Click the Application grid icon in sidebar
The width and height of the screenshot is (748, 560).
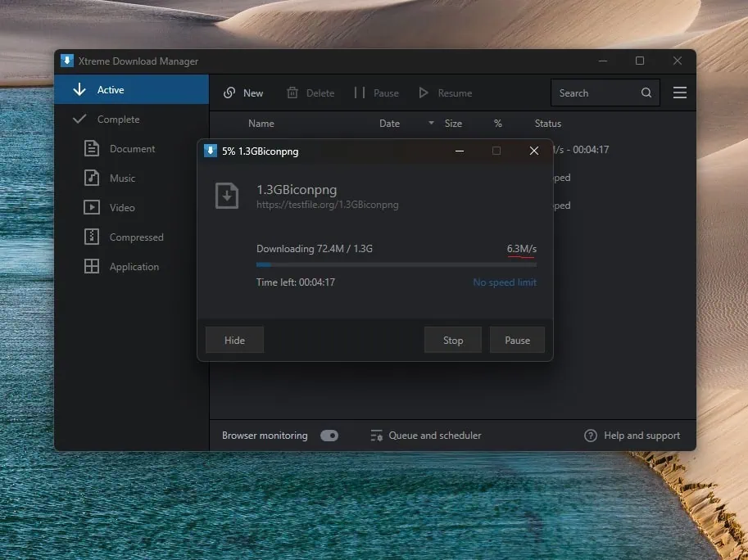(x=92, y=266)
